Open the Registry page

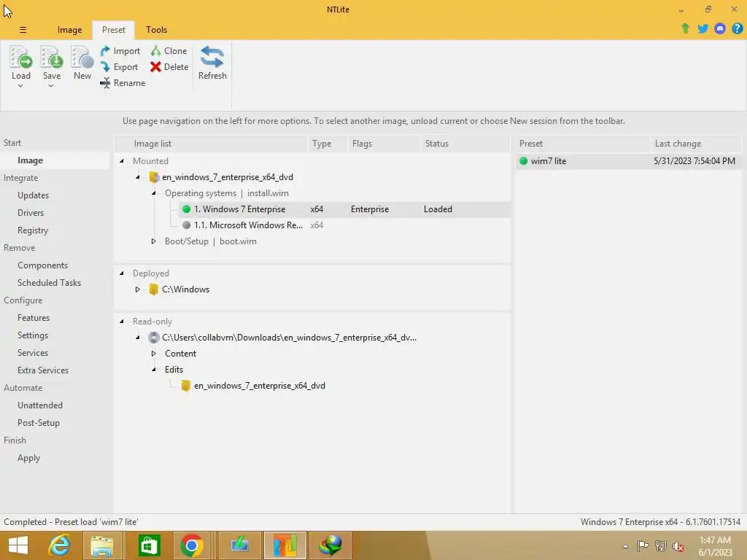[33, 230]
